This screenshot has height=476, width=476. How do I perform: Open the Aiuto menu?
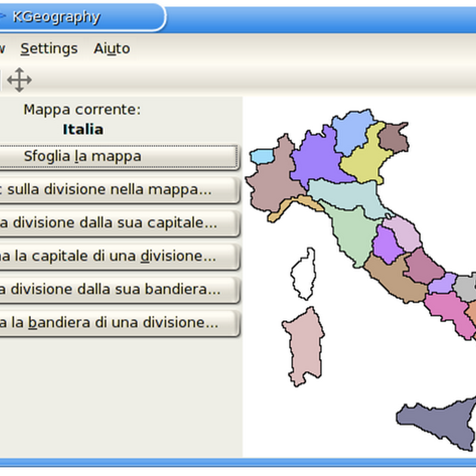[112, 49]
